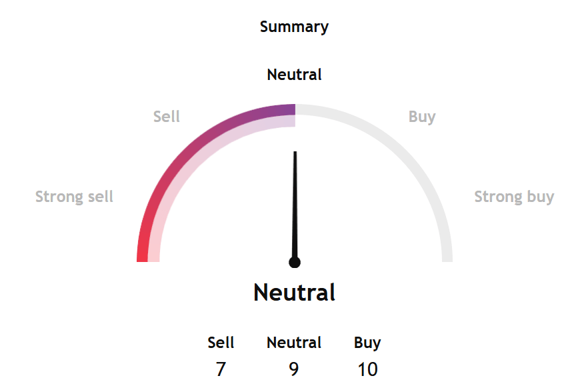Click the needle pivot dot
The width and height of the screenshot is (576, 392).
point(295,262)
